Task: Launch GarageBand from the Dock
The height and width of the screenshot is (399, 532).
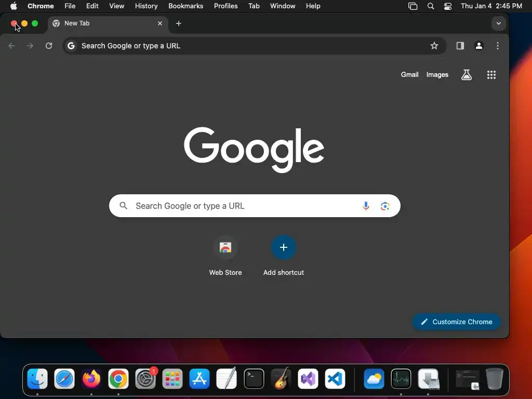Action: click(x=281, y=379)
